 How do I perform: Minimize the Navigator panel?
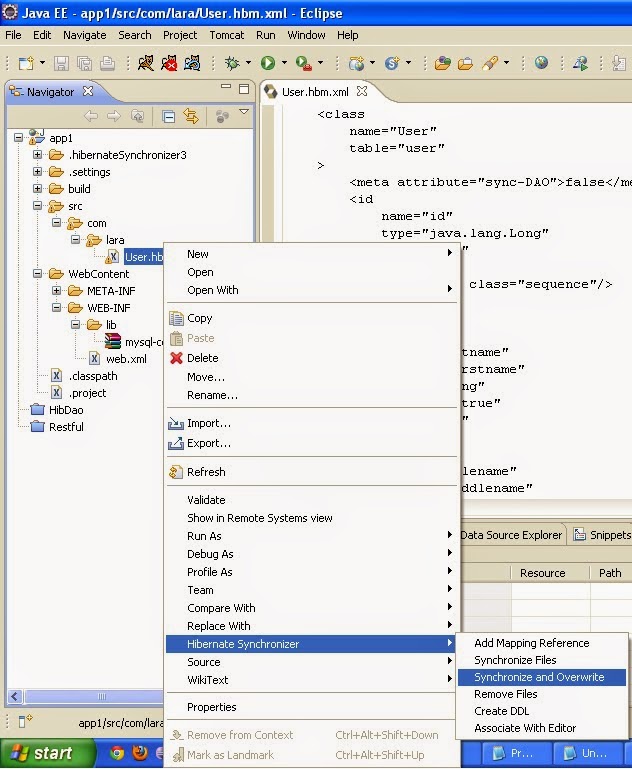pos(226,87)
